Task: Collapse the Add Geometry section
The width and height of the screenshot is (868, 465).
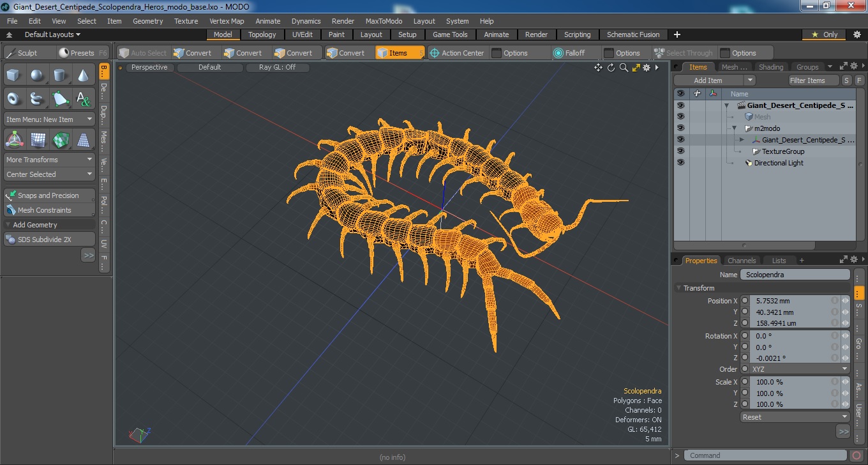Action: [8, 225]
